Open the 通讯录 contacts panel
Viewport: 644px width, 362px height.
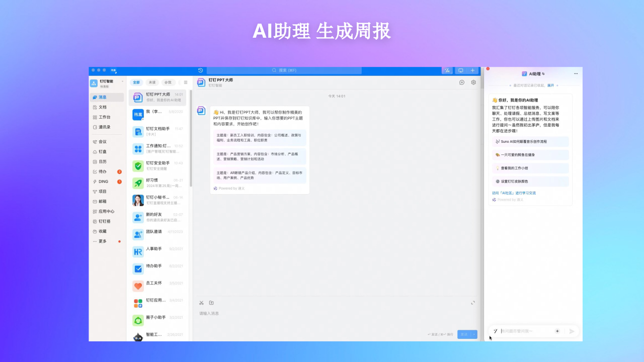[104, 127]
